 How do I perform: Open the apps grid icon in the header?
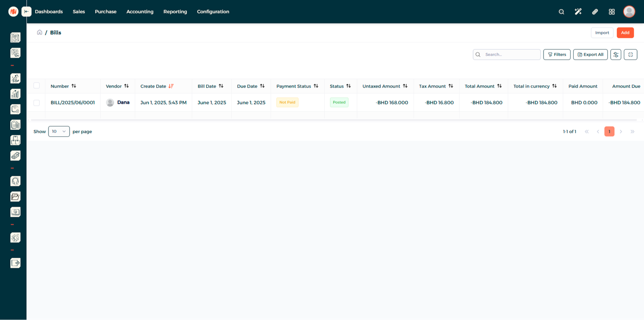click(612, 12)
